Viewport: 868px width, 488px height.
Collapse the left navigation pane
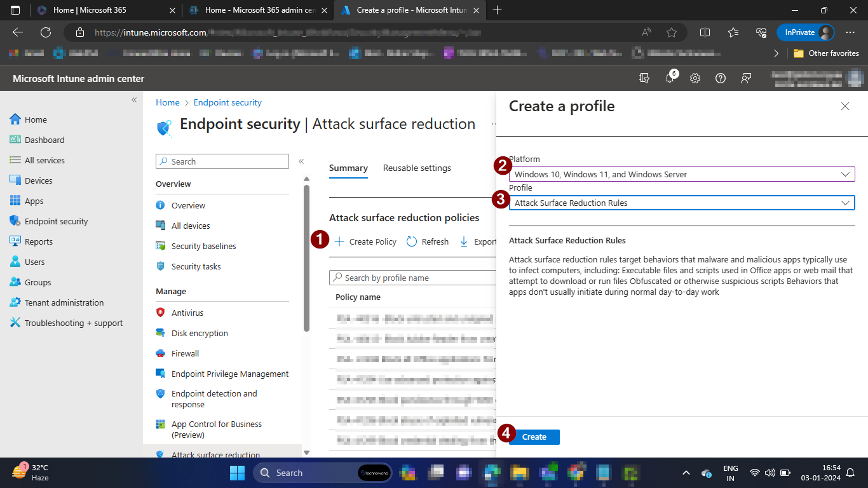(x=134, y=100)
